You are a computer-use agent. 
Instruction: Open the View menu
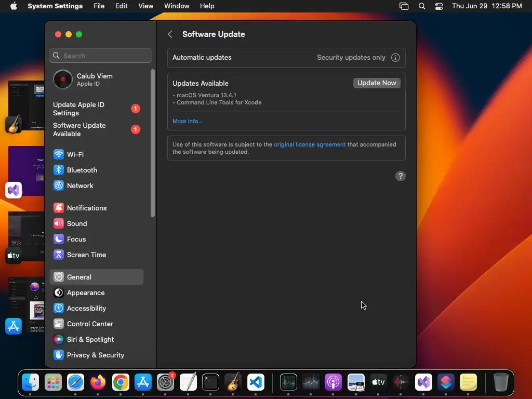click(x=145, y=6)
